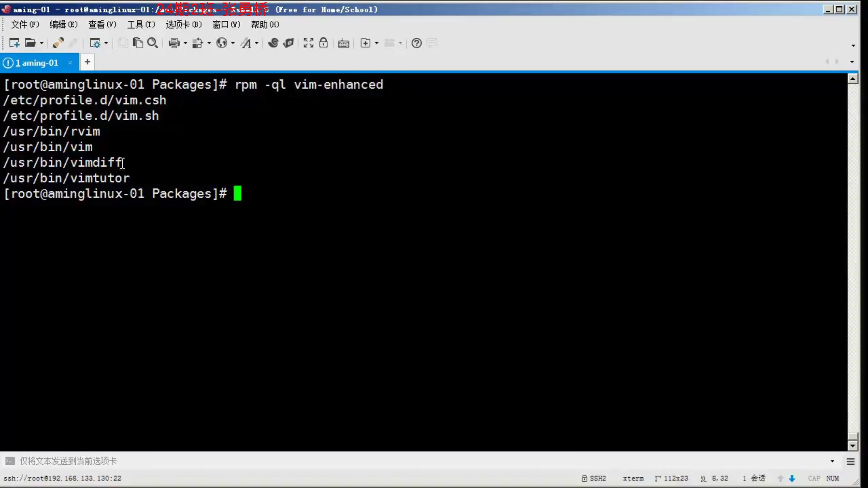
Task: Add a new tab with plus button
Action: click(87, 62)
